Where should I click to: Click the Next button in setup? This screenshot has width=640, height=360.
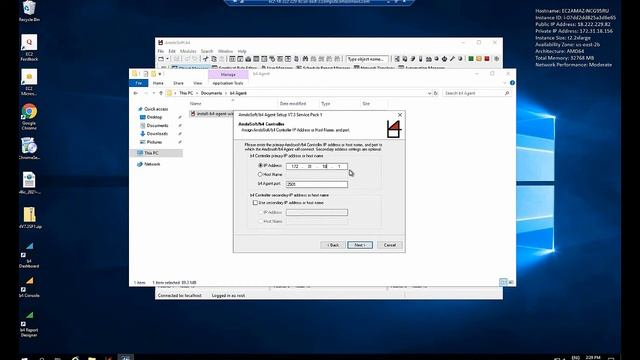pos(360,245)
